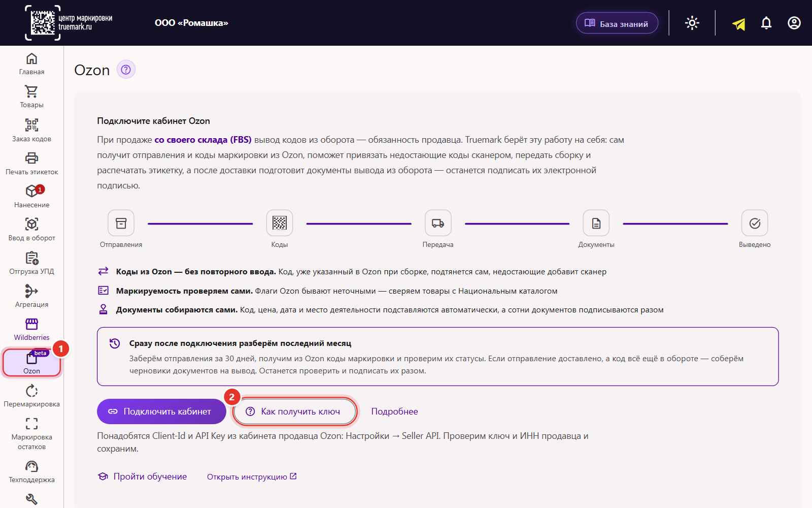This screenshot has height=508, width=812.
Task: Click Документы step icon
Action: point(596,223)
